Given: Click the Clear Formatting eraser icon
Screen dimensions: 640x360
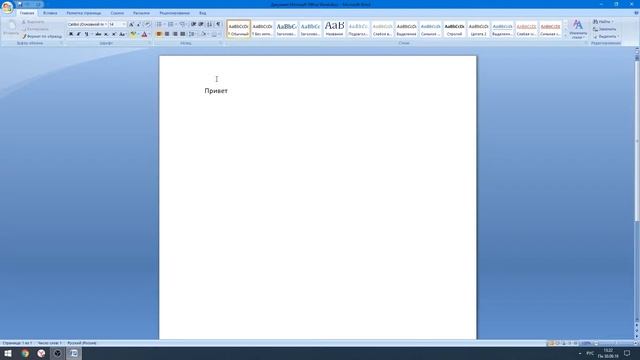Looking at the screenshot, I should click(147, 24).
